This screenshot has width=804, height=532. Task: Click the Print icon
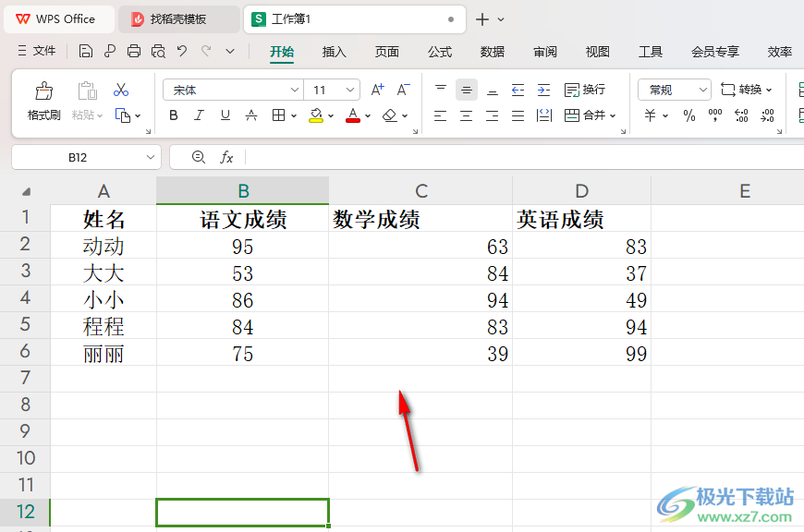point(134,51)
